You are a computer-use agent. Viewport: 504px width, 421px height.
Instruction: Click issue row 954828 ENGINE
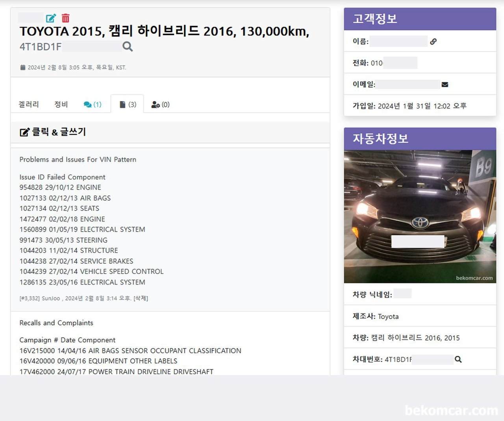coord(60,187)
